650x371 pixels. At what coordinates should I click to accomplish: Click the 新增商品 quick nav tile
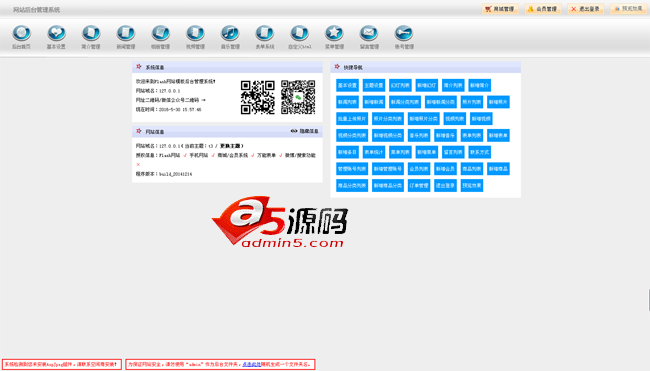[498, 169]
